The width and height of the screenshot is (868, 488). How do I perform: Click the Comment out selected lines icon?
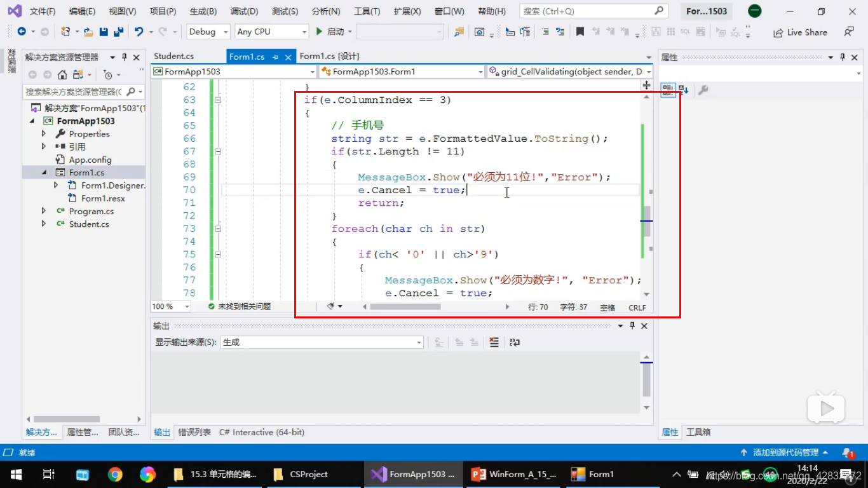545,32
